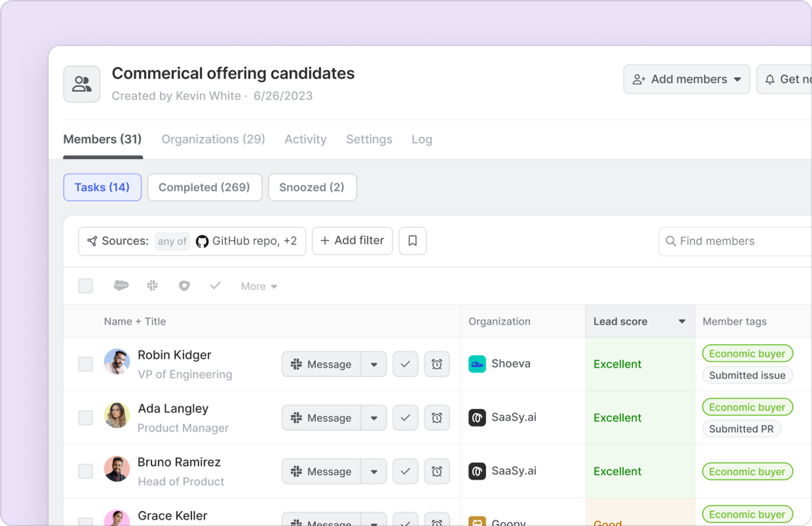Open message options arrow for Ada Langley
Image resolution: width=812 pixels, height=526 pixels.
click(x=374, y=418)
